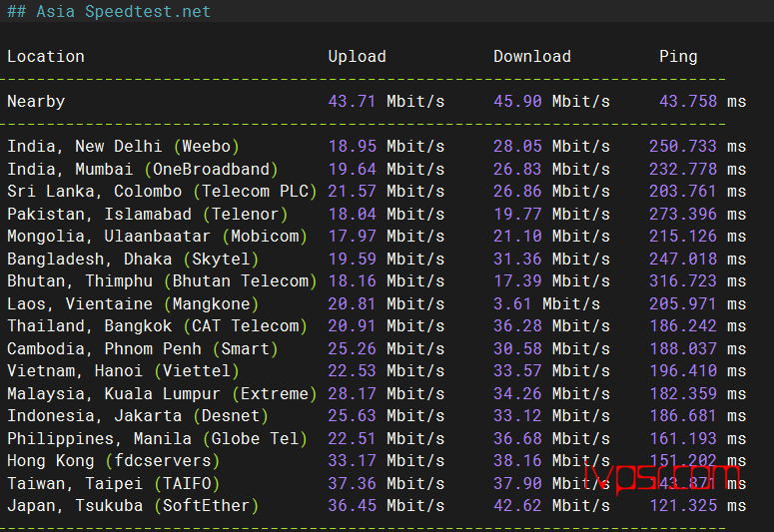
Task: Click 'India, New Delhi (Weebo)' row text
Action: pyautogui.click(x=123, y=147)
